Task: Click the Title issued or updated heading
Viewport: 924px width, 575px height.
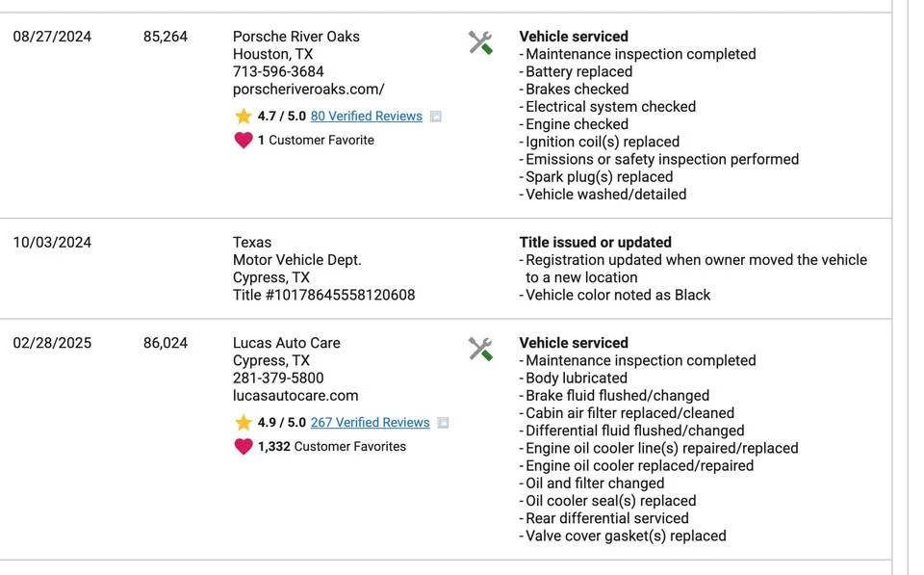Action: coord(595,243)
